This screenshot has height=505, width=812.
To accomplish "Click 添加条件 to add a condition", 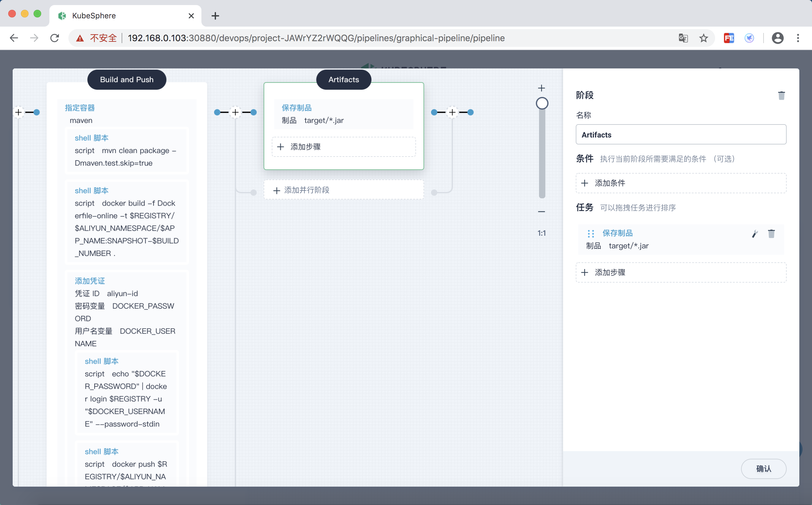I will 681,183.
